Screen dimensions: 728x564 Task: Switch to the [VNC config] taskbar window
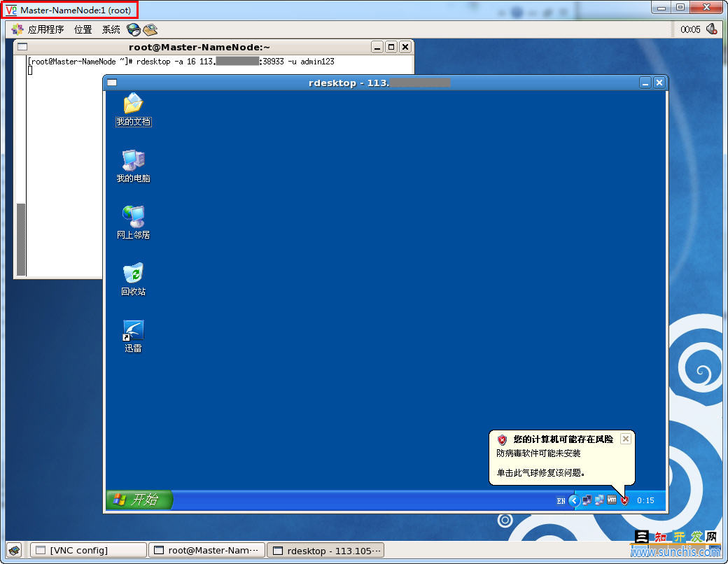pos(88,550)
